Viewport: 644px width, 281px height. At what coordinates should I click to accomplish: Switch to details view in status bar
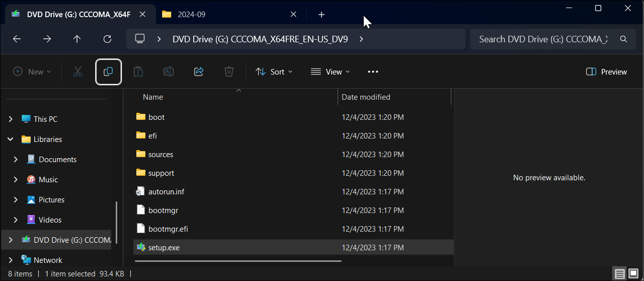(620, 274)
